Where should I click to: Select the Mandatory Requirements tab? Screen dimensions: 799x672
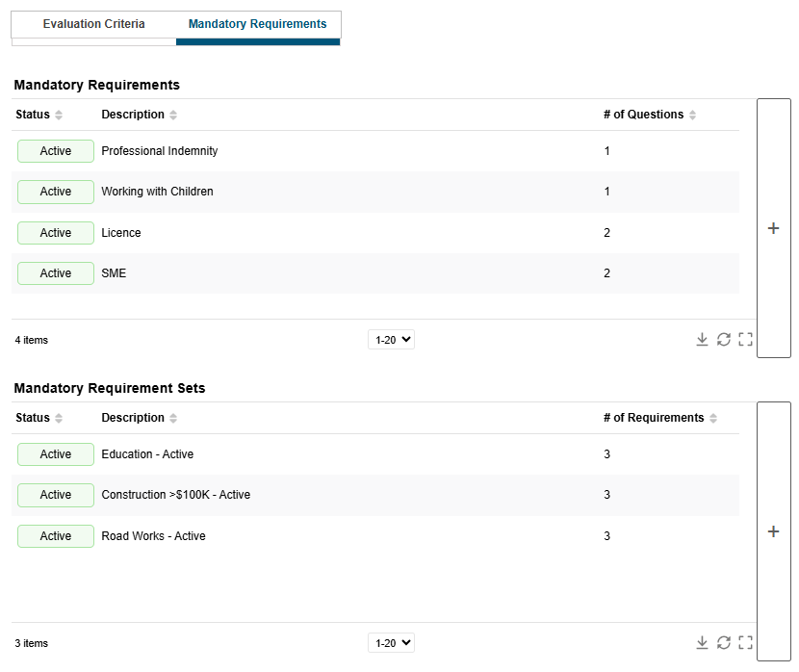[x=258, y=24]
